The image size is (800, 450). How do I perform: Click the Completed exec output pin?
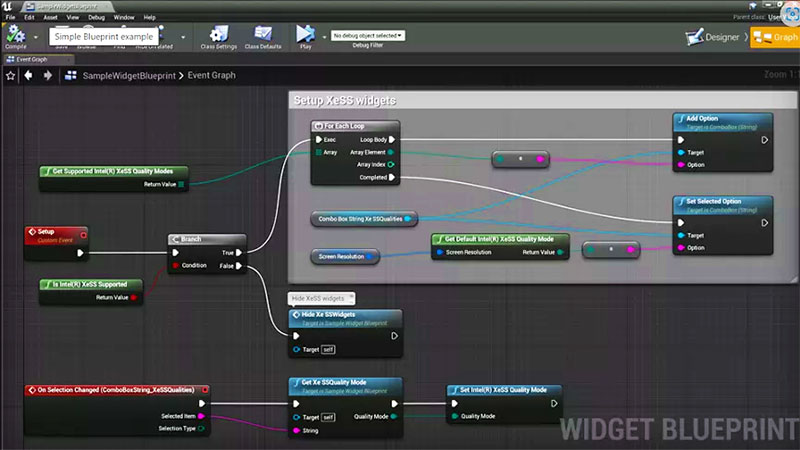click(x=392, y=177)
